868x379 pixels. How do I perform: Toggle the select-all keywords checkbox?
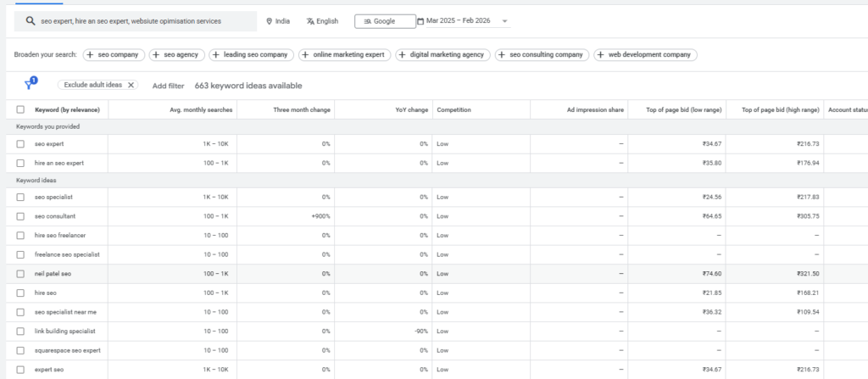(20, 109)
